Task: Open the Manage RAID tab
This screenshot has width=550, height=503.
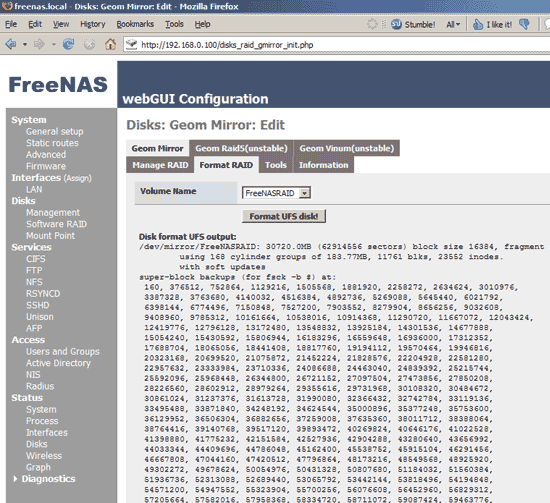Action: [x=160, y=165]
